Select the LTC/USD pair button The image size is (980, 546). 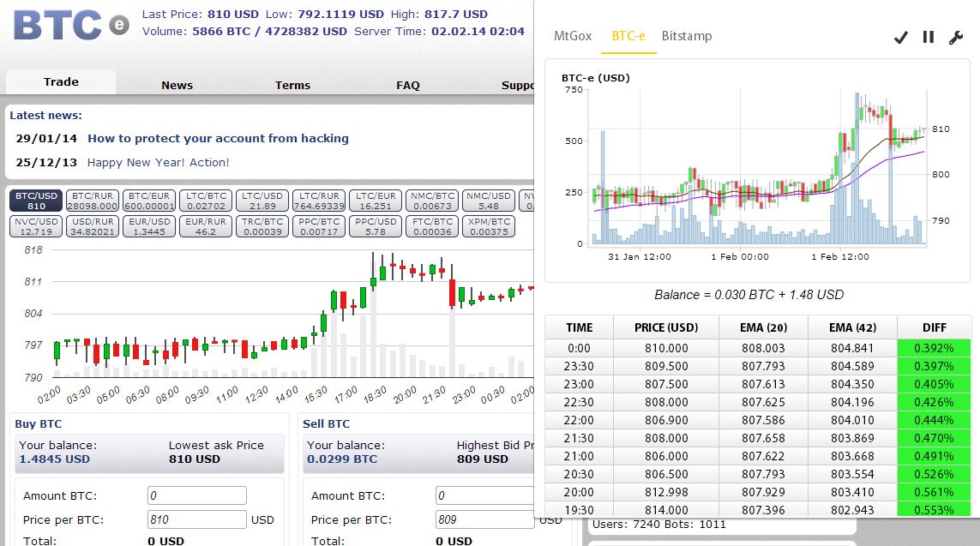[x=262, y=201]
